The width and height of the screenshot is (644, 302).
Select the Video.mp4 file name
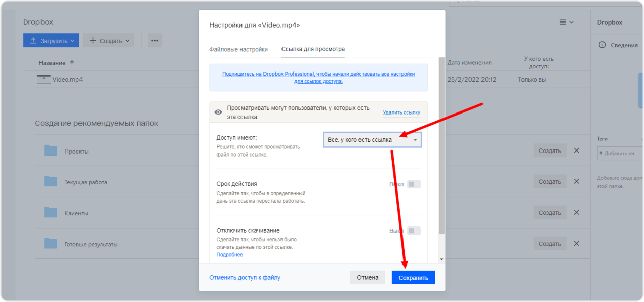[x=67, y=79]
